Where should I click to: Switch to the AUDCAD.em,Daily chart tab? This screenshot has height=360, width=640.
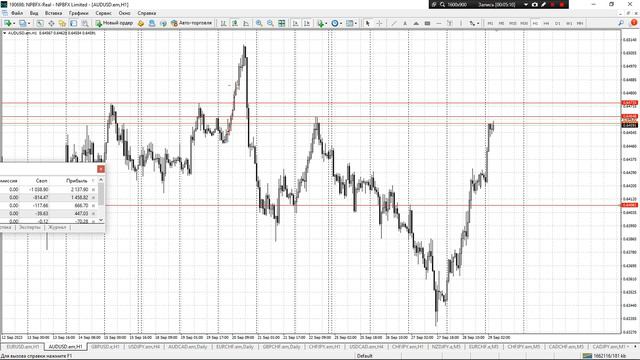pos(188,347)
